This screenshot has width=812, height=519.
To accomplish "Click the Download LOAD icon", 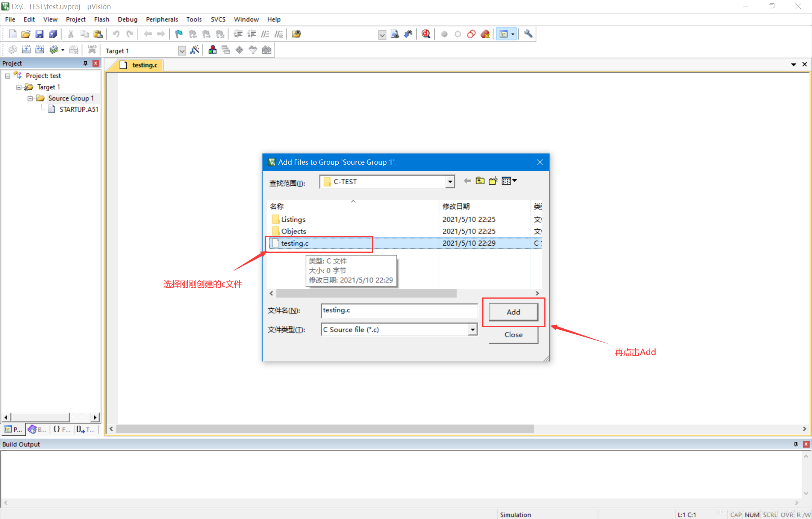I will tap(92, 50).
